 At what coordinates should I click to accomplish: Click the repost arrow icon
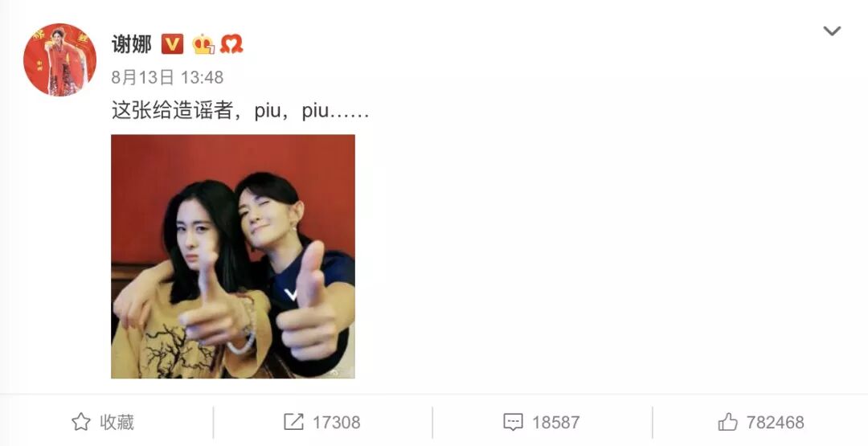pos(293,422)
